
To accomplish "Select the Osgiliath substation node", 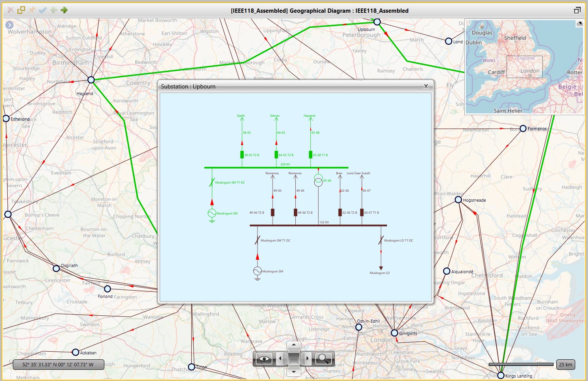I will pyautogui.click(x=56, y=268).
